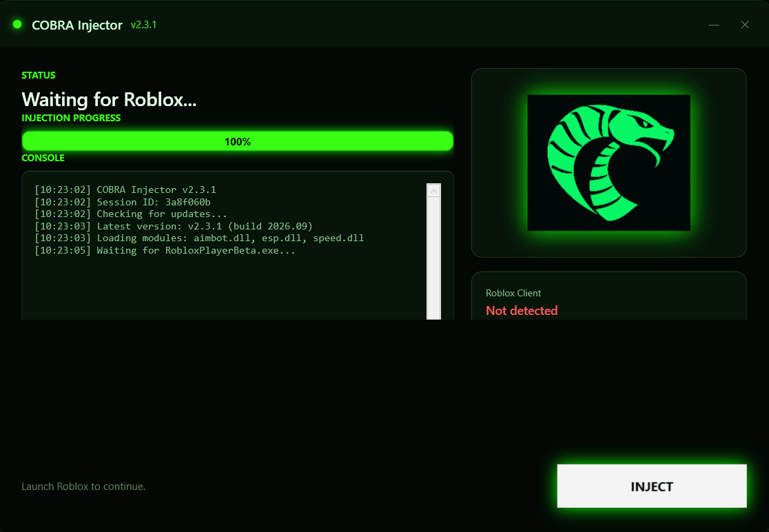
Task: Minimize the COBRA Injector window
Action: pyautogui.click(x=714, y=25)
